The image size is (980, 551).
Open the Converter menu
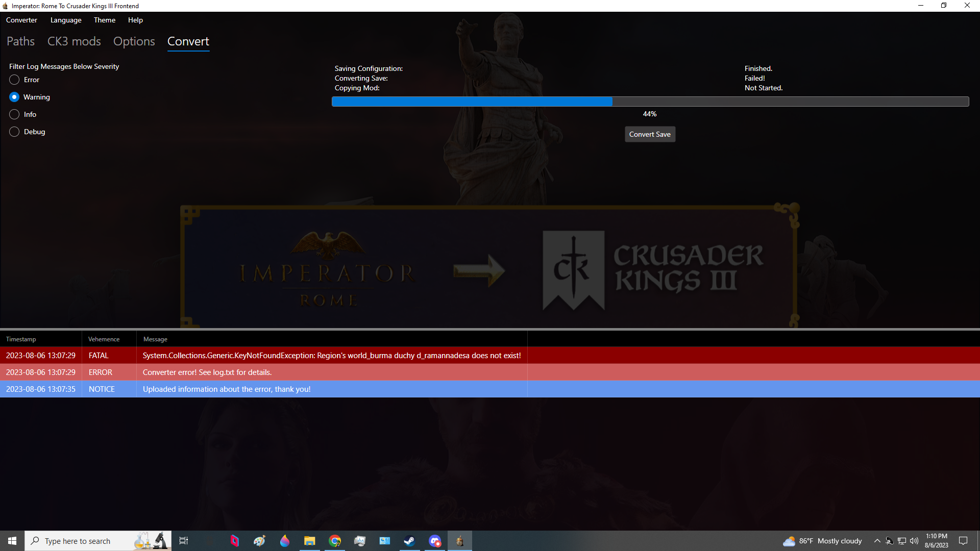21,20
